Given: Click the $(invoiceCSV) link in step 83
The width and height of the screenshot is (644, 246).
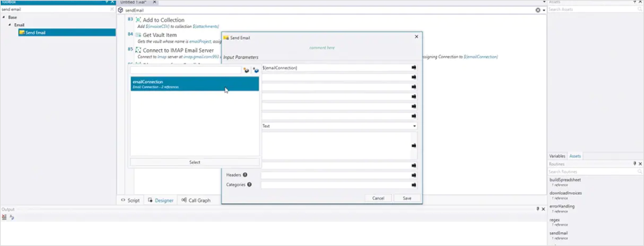Looking at the screenshot, I should 158,26.
